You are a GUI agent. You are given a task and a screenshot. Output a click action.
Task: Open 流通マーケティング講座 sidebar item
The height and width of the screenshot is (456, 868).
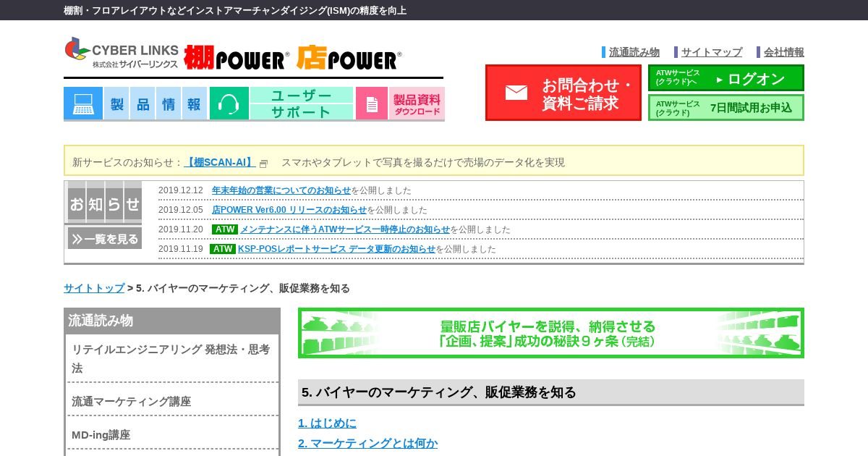pyautogui.click(x=172, y=401)
